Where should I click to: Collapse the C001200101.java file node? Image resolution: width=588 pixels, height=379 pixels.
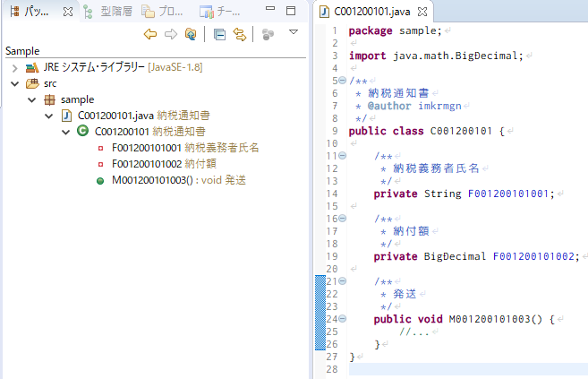tap(48, 116)
